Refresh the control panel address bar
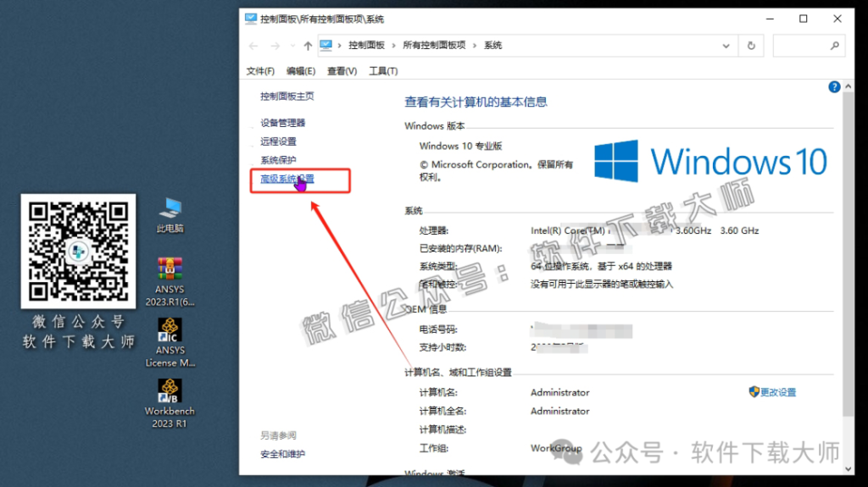This screenshot has height=487, width=868. point(751,46)
